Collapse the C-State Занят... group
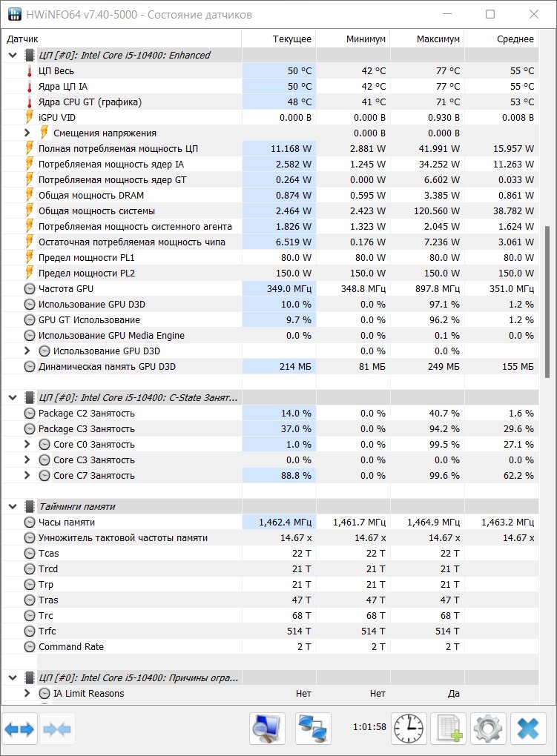Viewport: 557px width, 756px height. tap(13, 398)
